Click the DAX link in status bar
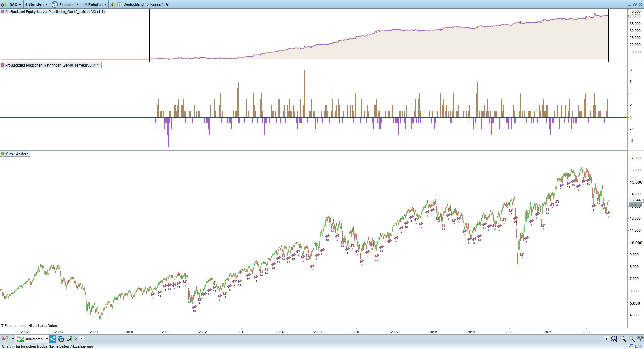The width and height of the screenshot is (644, 349). pos(639,346)
